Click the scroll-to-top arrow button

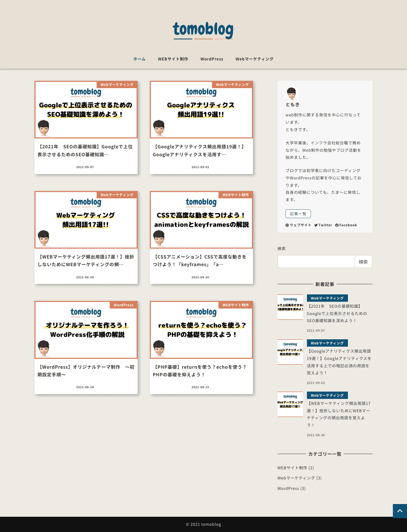click(400, 511)
